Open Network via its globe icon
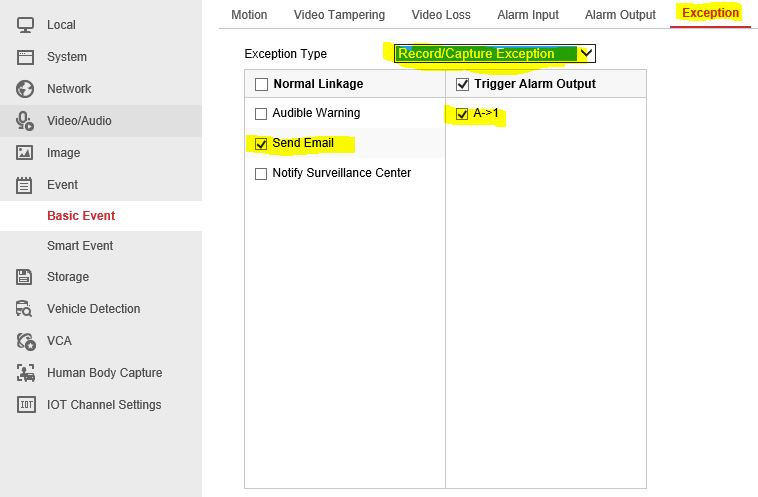 pyautogui.click(x=26, y=89)
